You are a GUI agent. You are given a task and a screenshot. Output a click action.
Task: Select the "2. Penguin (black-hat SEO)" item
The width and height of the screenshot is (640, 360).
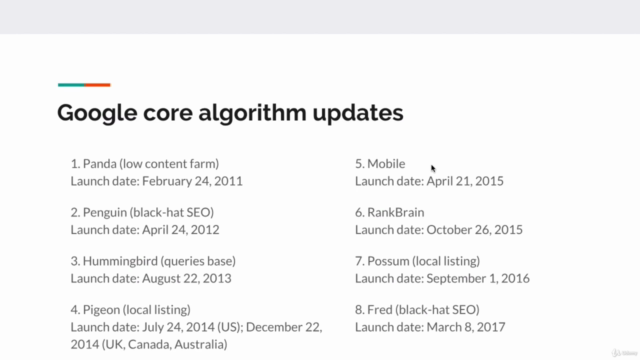click(x=142, y=212)
